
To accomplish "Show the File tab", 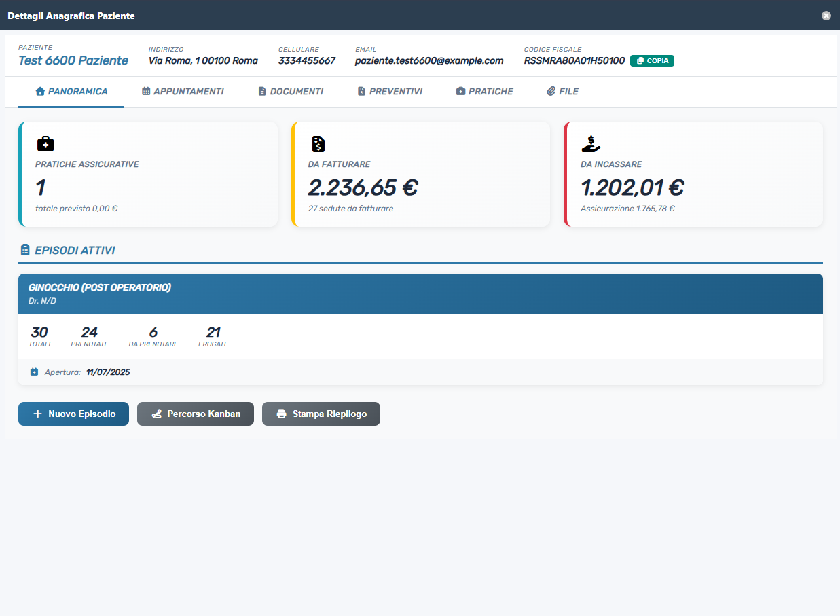I will pyautogui.click(x=562, y=91).
